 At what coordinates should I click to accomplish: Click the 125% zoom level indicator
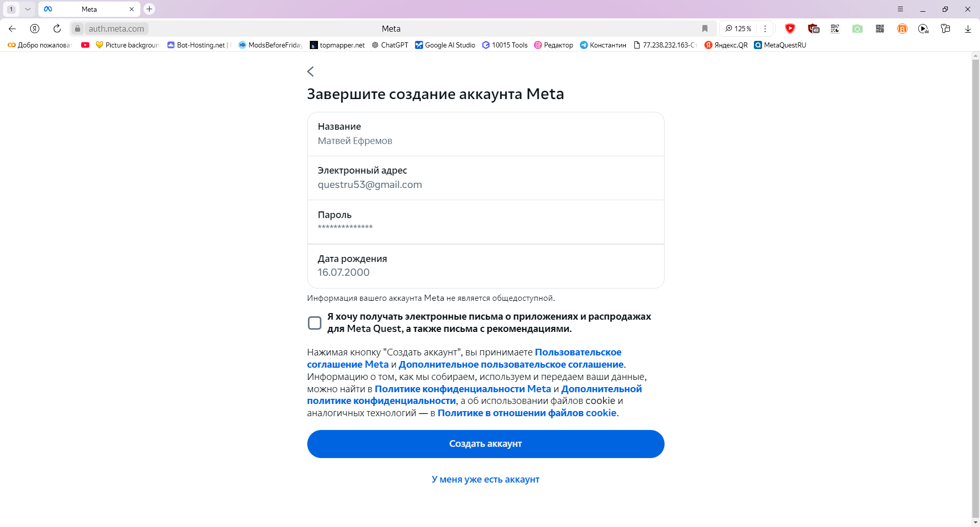point(739,29)
